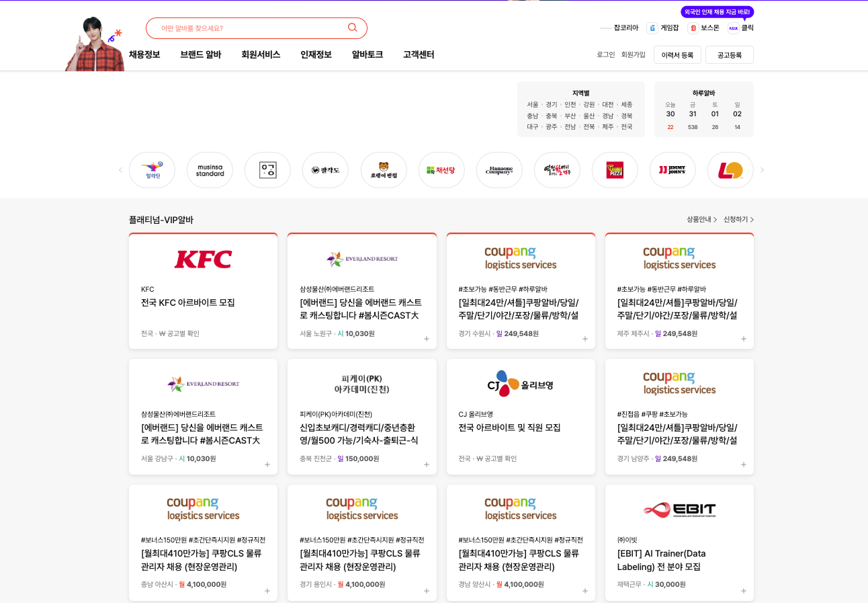Viewport: 868px width, 603px height.
Task: Select the 팔각도 brand logo
Action: pyautogui.click(x=325, y=170)
